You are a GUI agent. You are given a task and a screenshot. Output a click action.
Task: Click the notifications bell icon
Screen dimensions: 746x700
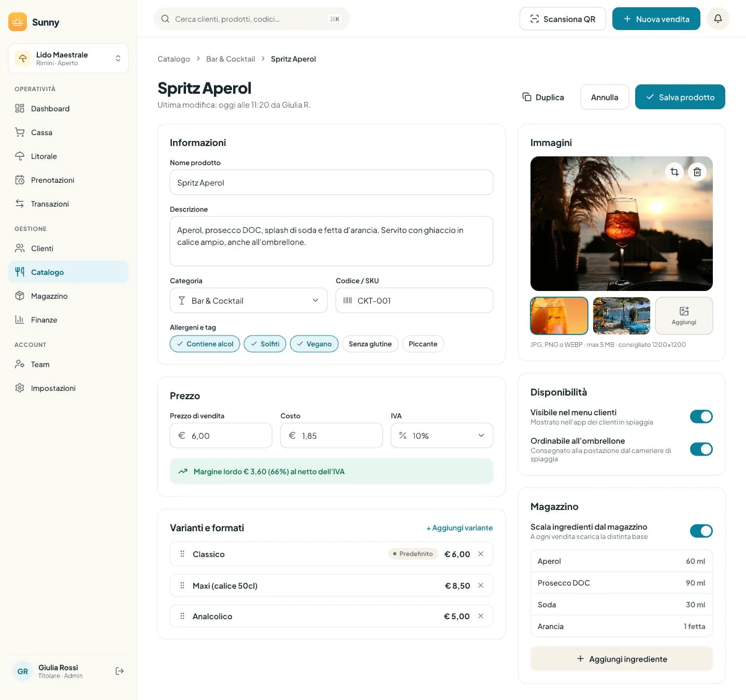click(718, 19)
